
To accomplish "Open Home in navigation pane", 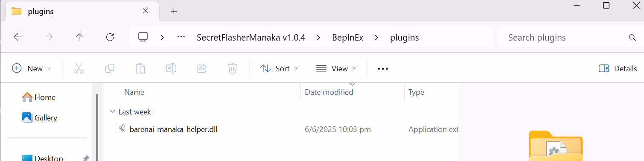I will coord(39,97).
